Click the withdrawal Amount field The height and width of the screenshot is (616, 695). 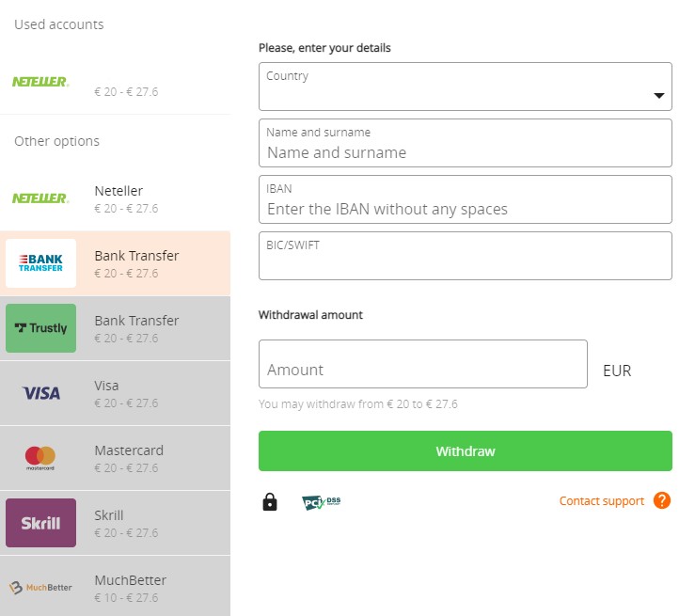pyautogui.click(x=422, y=369)
